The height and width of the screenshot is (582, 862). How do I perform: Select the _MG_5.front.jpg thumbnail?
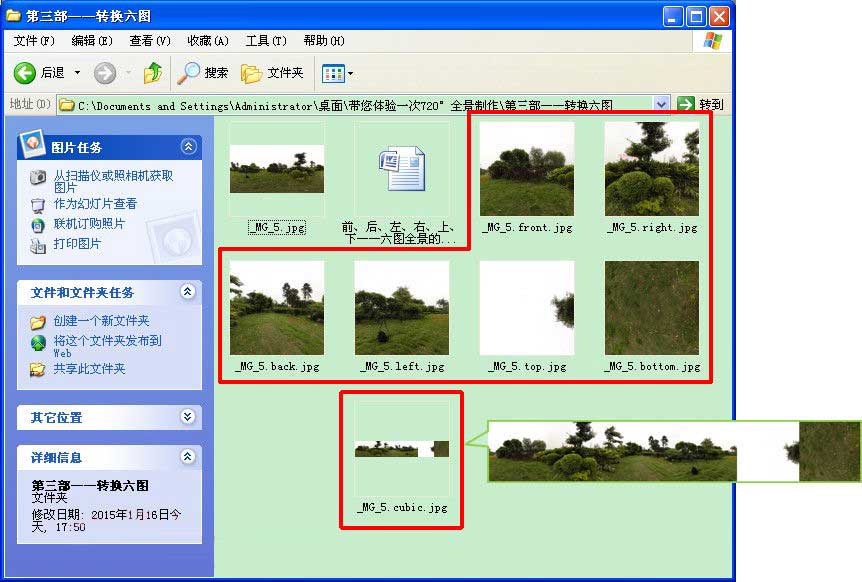click(x=526, y=169)
